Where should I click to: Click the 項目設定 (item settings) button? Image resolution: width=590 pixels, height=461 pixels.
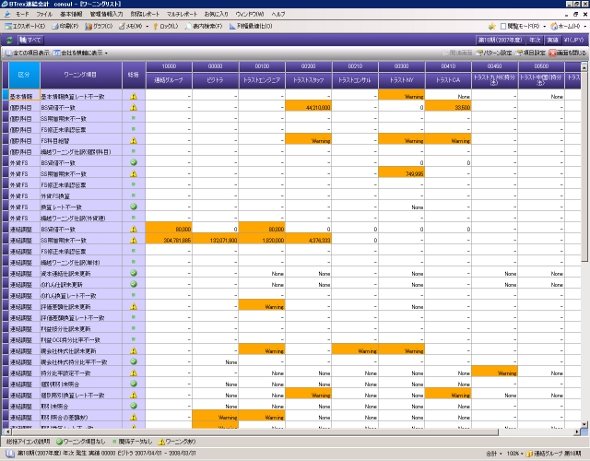click(531, 53)
